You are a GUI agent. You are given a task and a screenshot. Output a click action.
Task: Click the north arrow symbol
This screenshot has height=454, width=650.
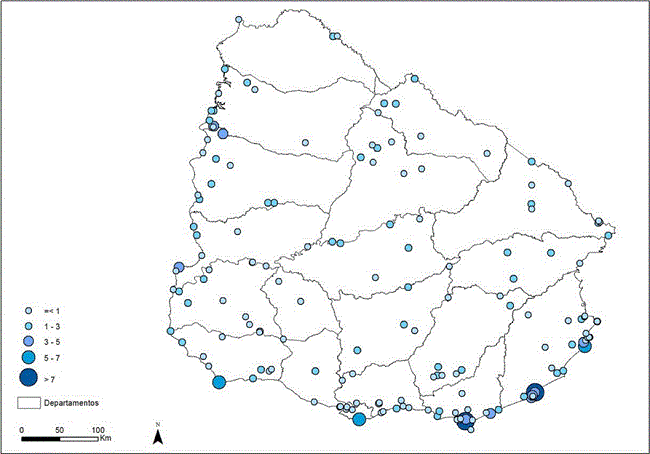point(158,435)
